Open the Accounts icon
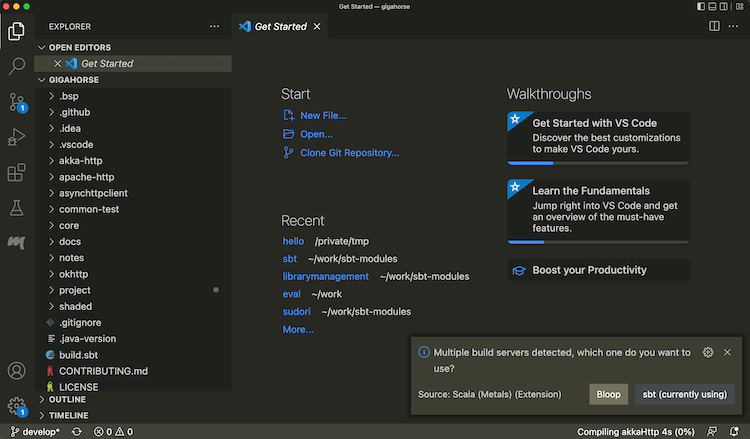Screen dimensions: 750x439 tap(16, 371)
